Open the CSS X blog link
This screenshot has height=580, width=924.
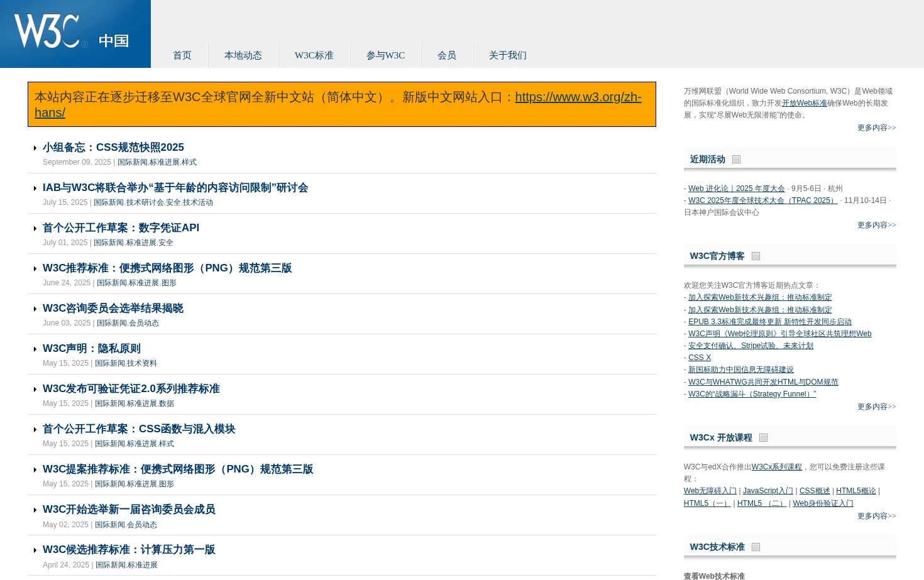tap(700, 358)
